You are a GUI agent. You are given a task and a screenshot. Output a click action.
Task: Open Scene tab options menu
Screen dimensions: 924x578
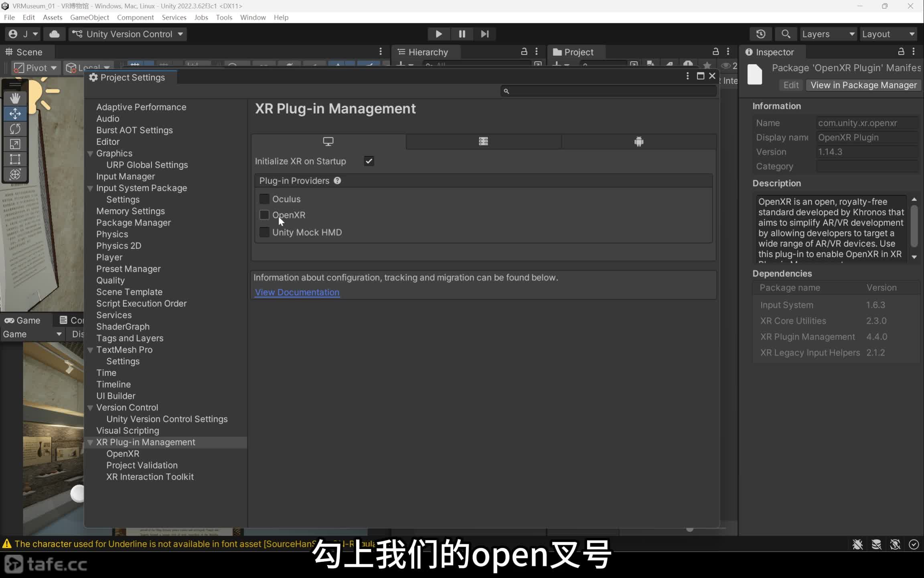(x=381, y=52)
